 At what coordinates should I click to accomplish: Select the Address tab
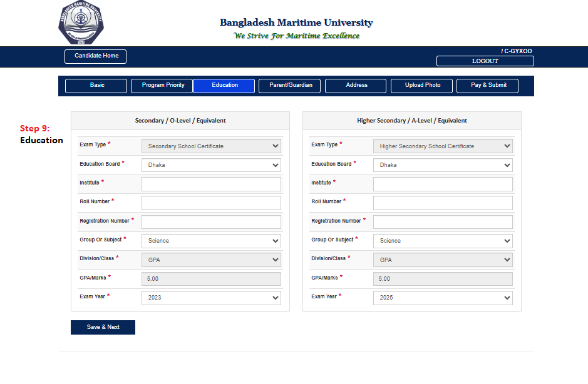click(x=356, y=86)
